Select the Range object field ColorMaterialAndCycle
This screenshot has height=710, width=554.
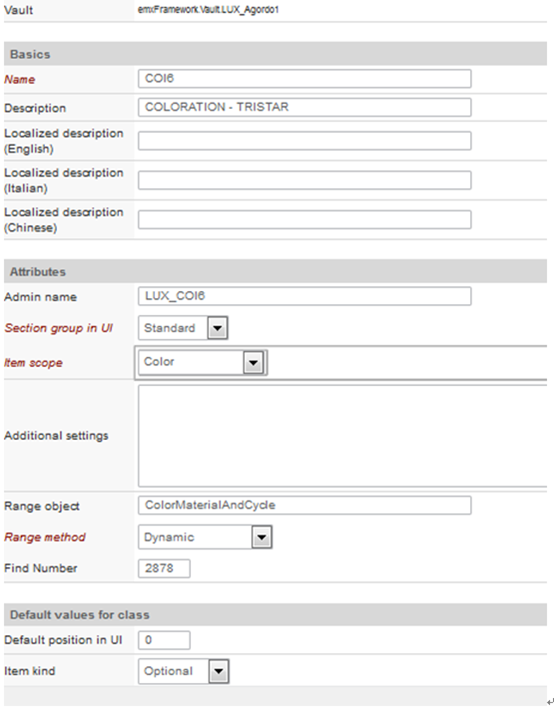(304, 505)
